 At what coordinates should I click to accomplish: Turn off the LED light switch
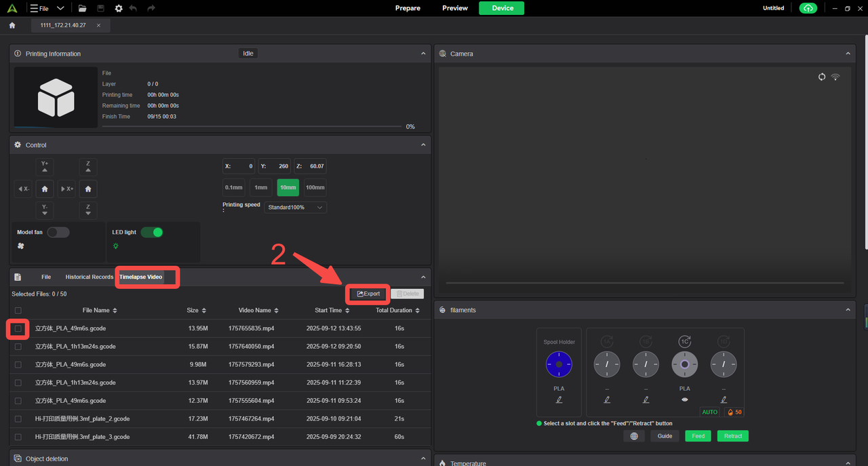[152, 232]
